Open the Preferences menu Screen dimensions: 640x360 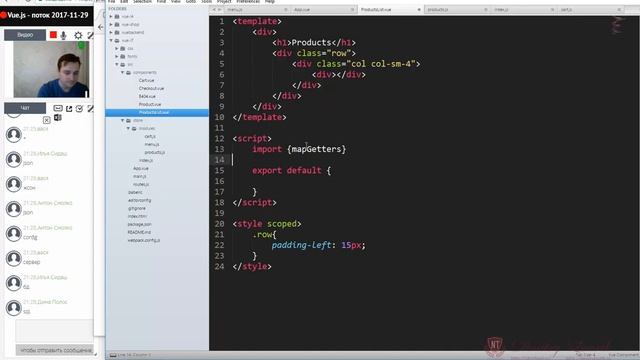[x=248, y=2]
